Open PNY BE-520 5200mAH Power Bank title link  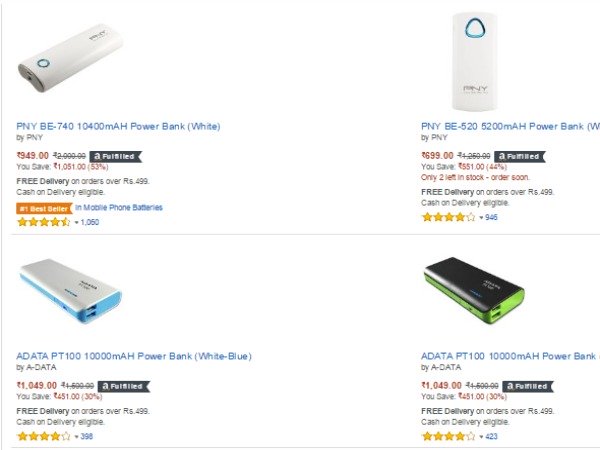click(x=510, y=126)
